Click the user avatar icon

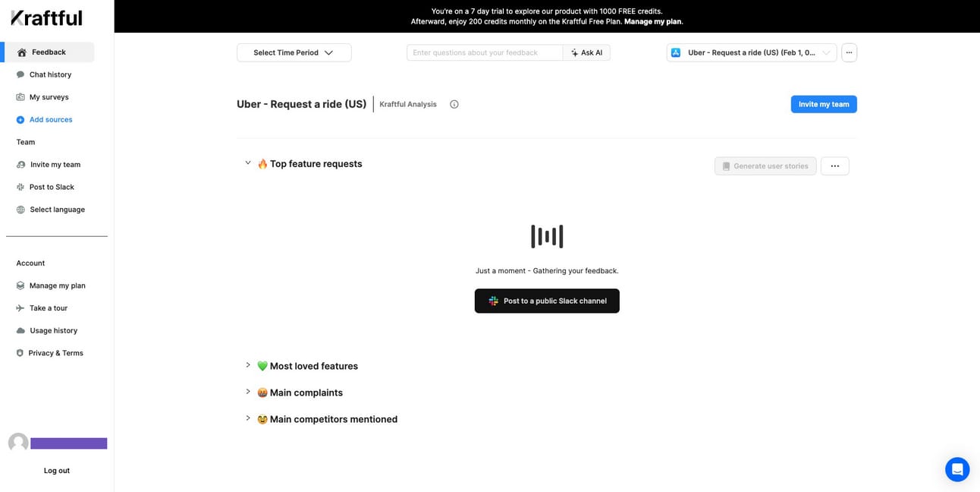click(18, 443)
